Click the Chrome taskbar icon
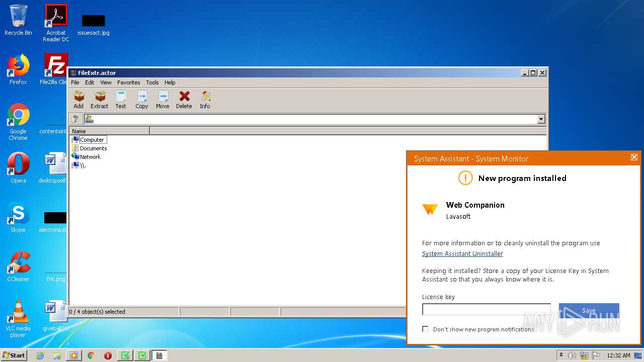 [x=91, y=355]
